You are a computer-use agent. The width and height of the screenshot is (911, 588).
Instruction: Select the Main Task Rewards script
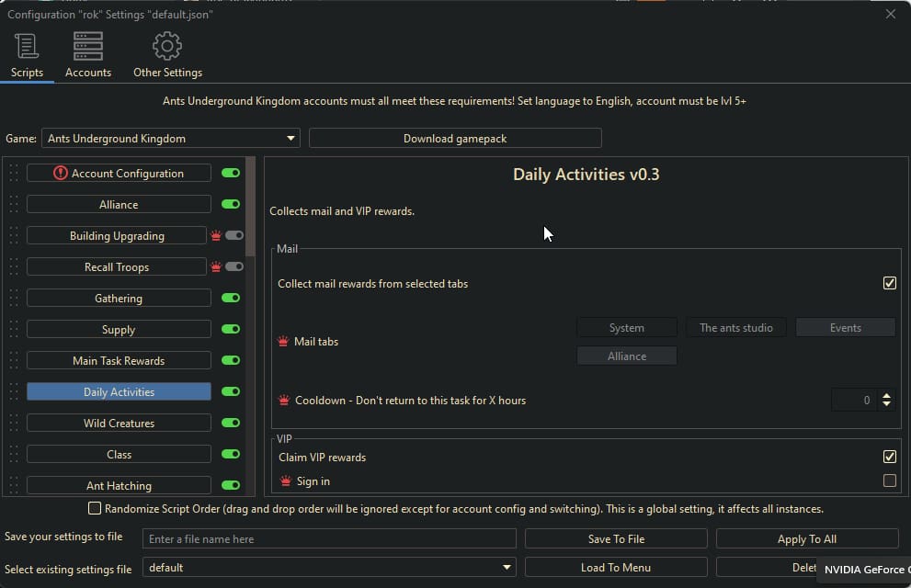tap(119, 361)
